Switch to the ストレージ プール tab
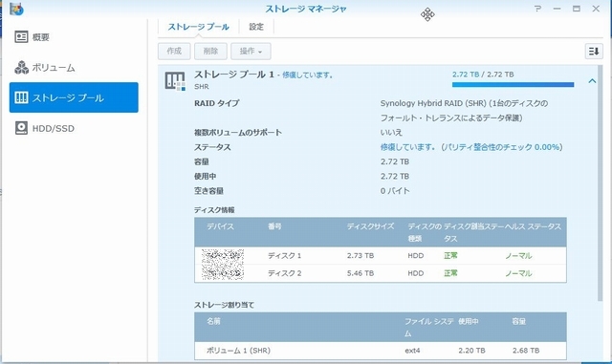 (x=198, y=27)
